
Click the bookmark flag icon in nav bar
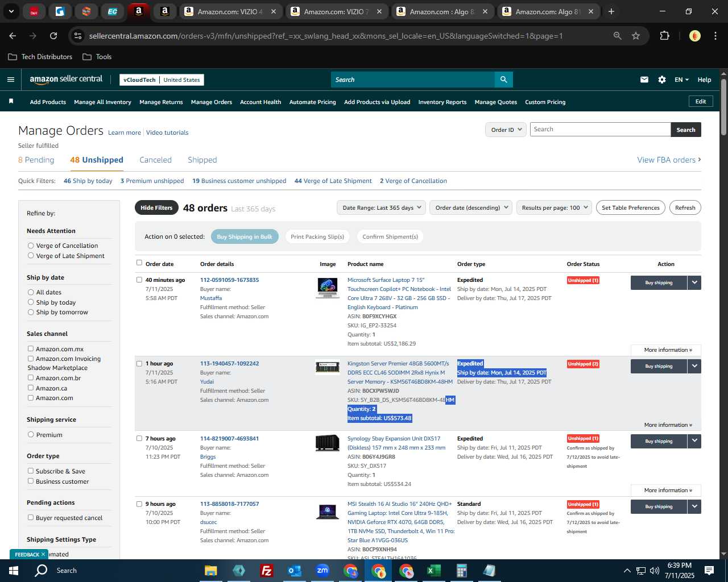point(11,101)
